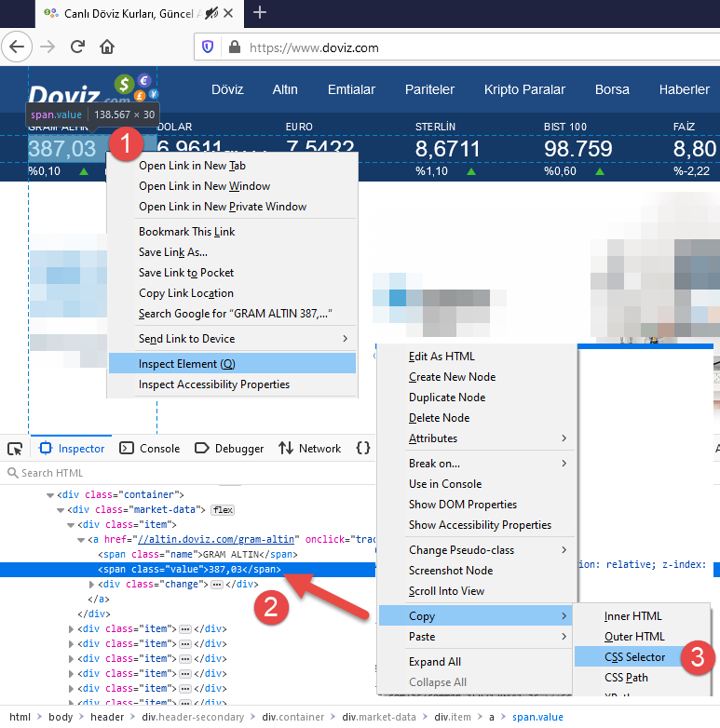Reload the current page
Viewport: 720px width, 728px height.
click(77, 47)
